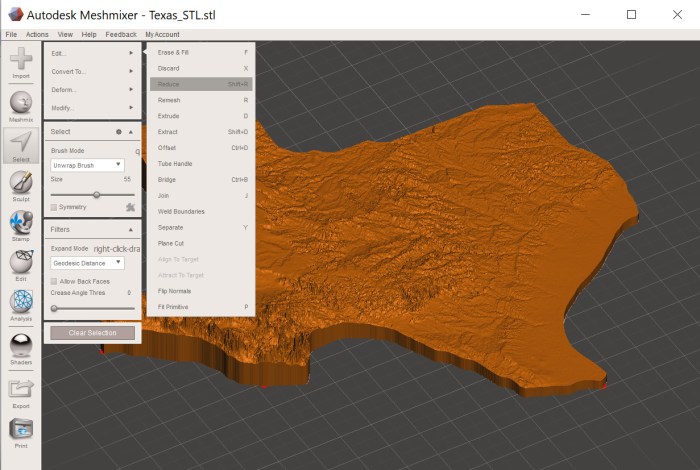The width and height of the screenshot is (700, 470).
Task: Choose Join command
Action: (201, 195)
